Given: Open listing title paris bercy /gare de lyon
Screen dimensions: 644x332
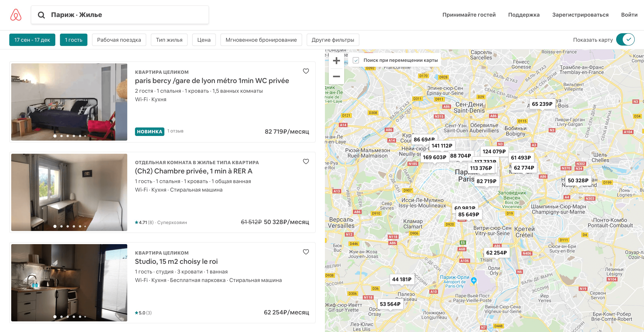Looking at the screenshot, I should [x=212, y=81].
